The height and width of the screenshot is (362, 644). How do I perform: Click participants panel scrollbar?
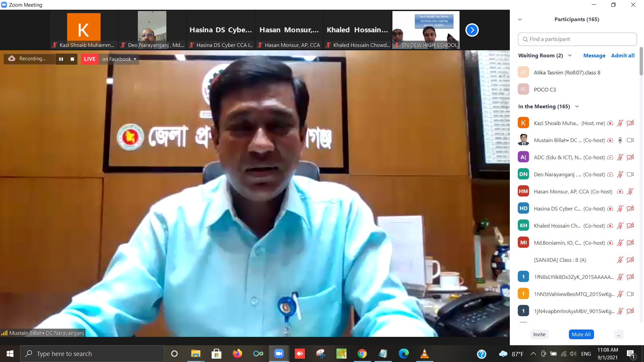coord(641,61)
